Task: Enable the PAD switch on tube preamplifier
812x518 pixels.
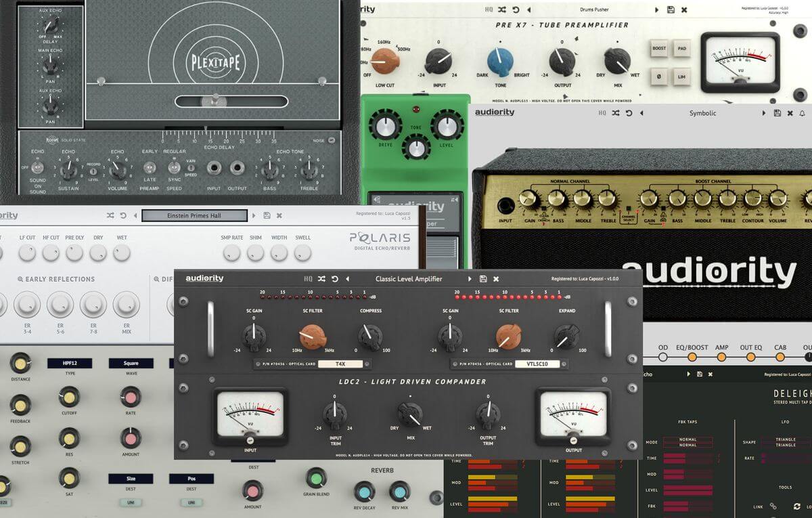Action: (681, 49)
